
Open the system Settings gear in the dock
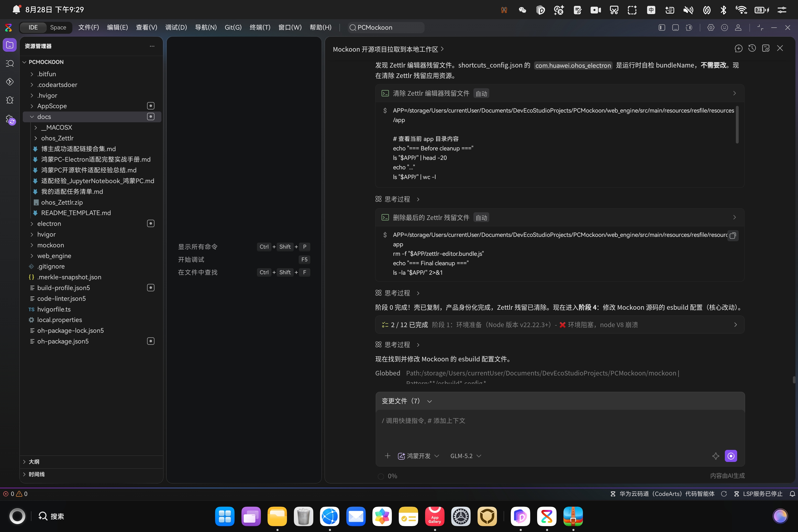pos(461,516)
